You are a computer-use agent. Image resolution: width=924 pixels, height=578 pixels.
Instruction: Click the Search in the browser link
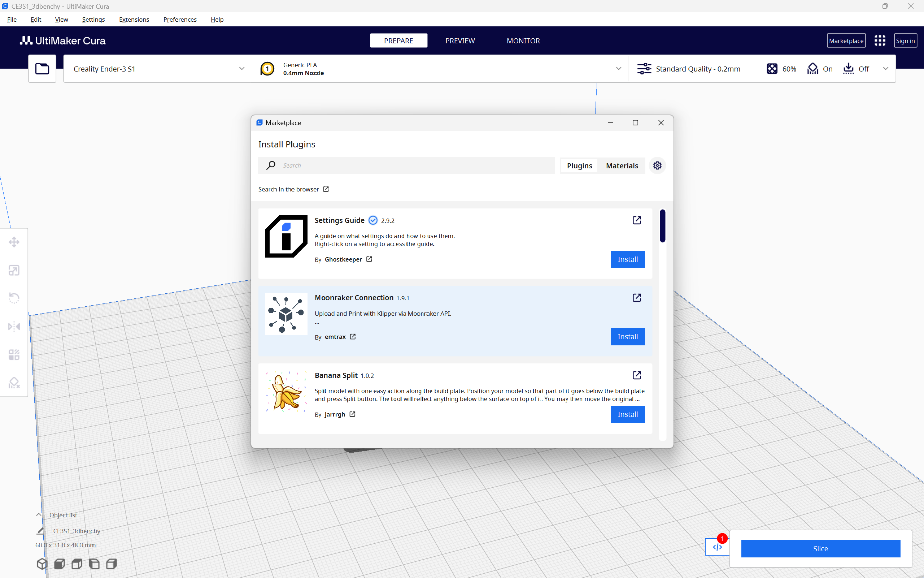[x=293, y=189]
